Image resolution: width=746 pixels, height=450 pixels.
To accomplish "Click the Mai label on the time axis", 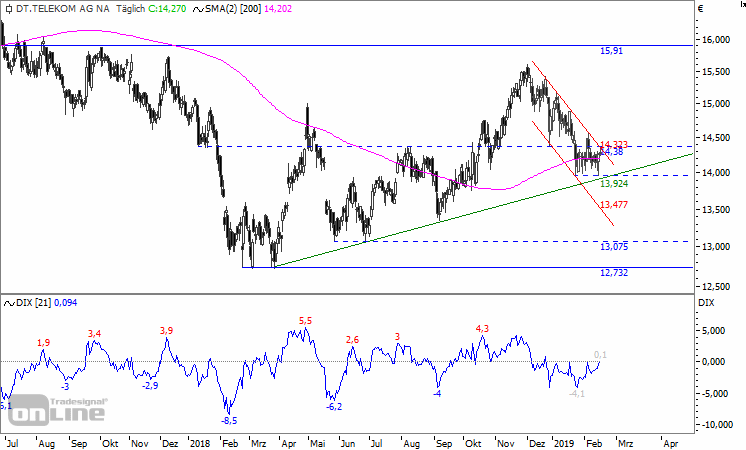I will (318, 444).
